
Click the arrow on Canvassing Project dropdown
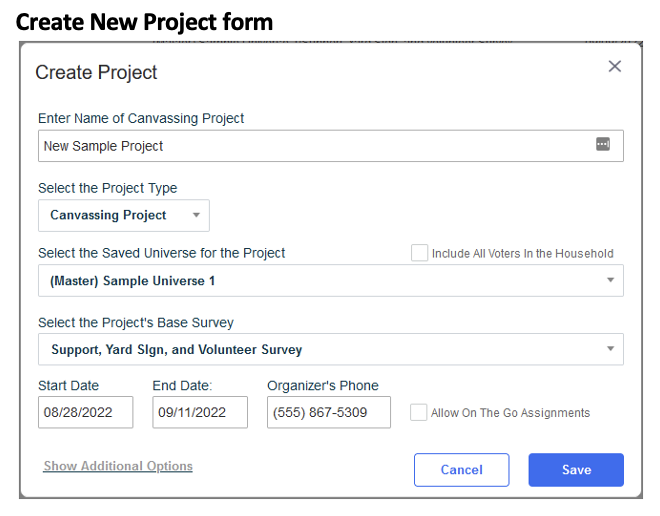point(196,215)
